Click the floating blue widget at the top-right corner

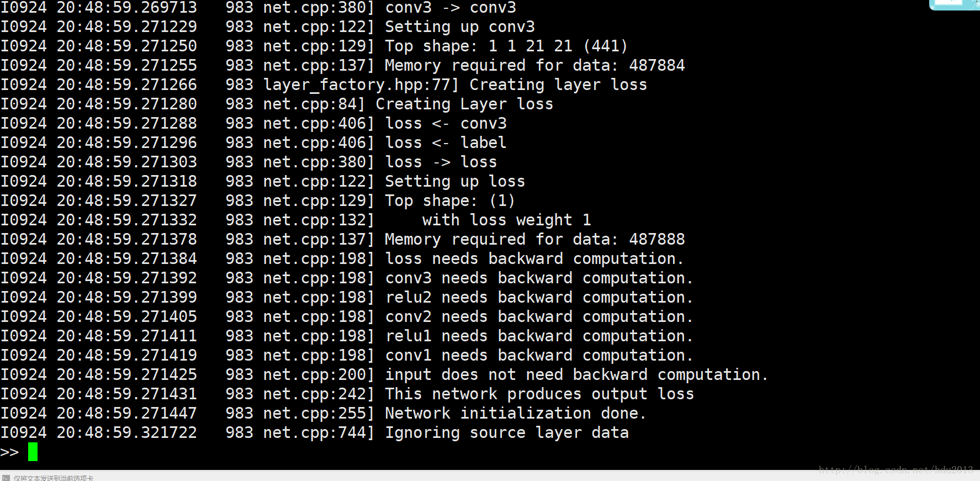[x=955, y=4]
